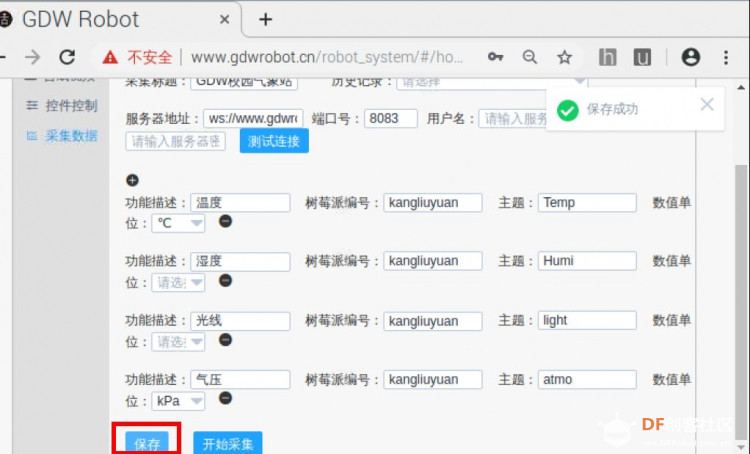Click the not-secure warning triangle icon
Screen dimensions: 750x454
point(110,58)
